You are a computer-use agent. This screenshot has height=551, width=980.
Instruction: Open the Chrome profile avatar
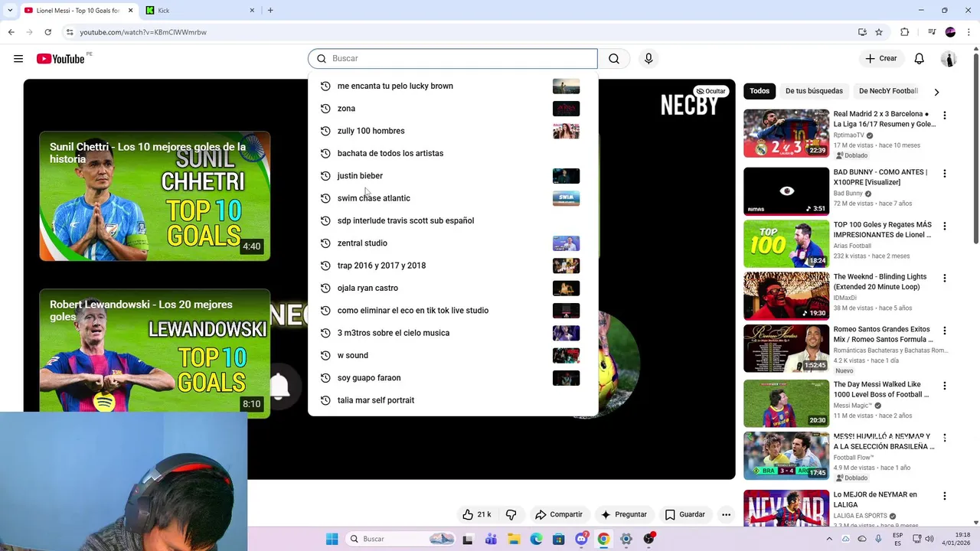[950, 32]
